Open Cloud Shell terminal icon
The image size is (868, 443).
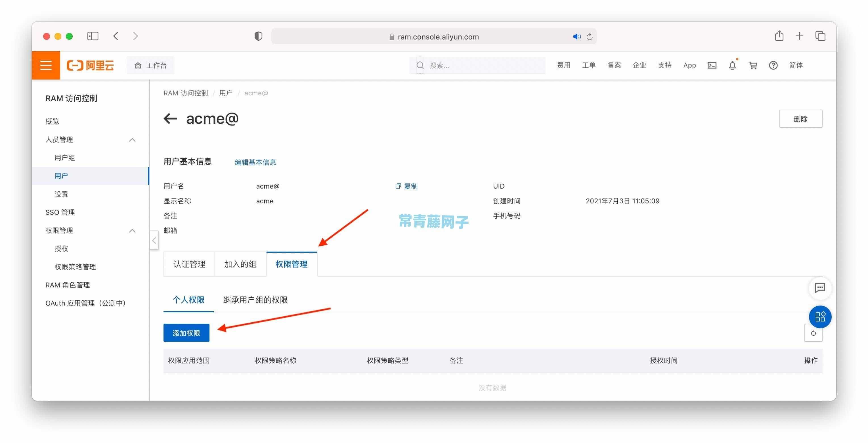[712, 65]
